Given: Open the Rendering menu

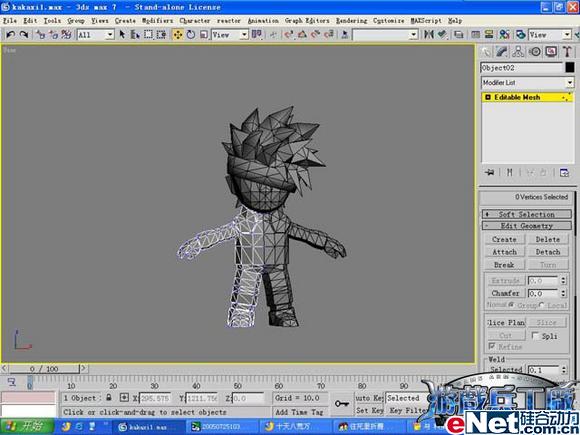Looking at the screenshot, I should [351, 21].
